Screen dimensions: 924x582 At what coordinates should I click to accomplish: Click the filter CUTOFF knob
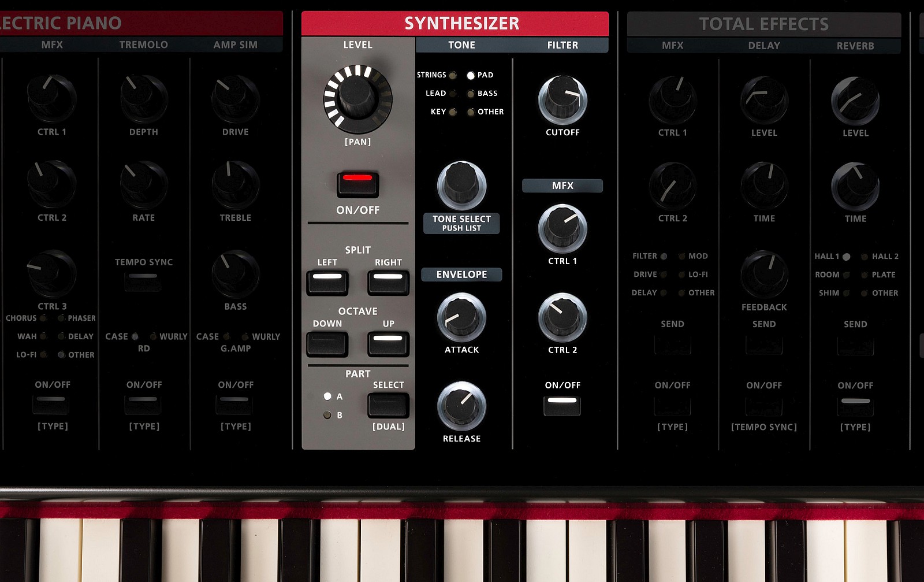(562, 99)
